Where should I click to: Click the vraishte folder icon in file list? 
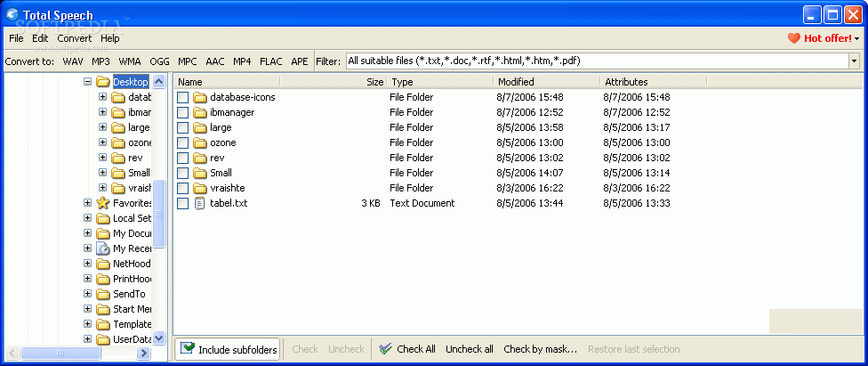(200, 188)
